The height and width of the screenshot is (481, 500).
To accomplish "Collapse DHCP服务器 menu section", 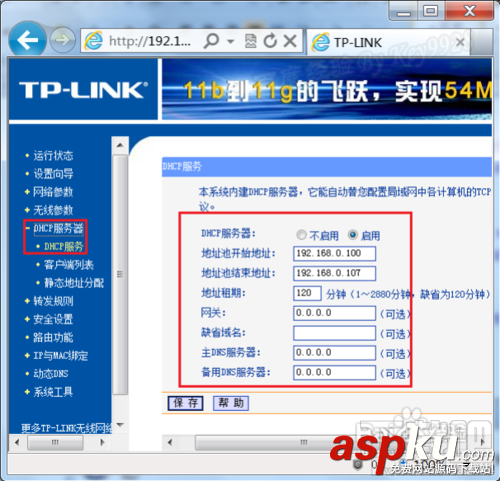I will (58, 228).
